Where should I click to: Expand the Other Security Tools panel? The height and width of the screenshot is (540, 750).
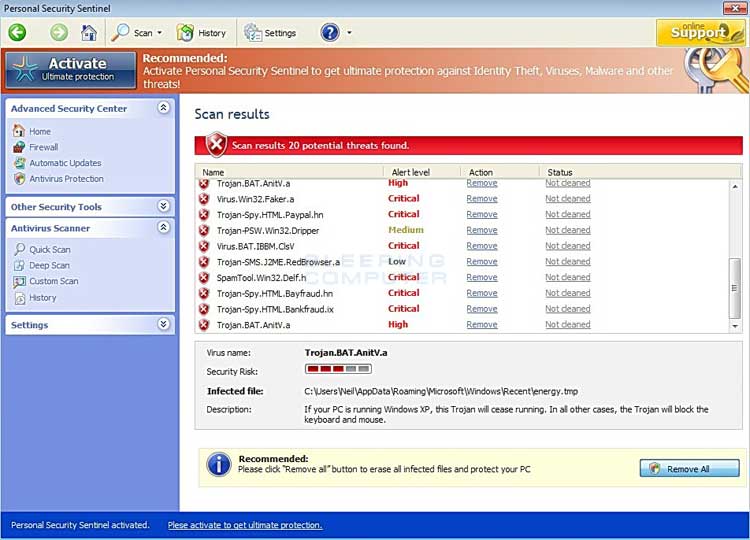(x=163, y=206)
